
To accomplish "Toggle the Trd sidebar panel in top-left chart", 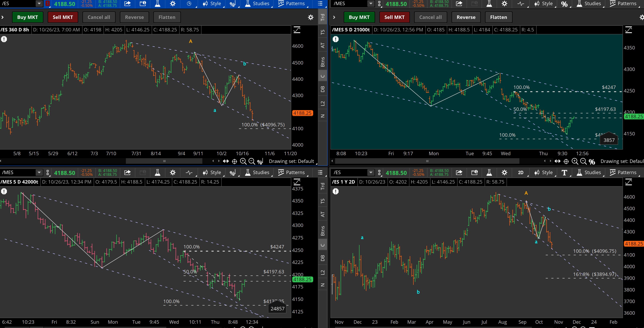I will point(322,17).
